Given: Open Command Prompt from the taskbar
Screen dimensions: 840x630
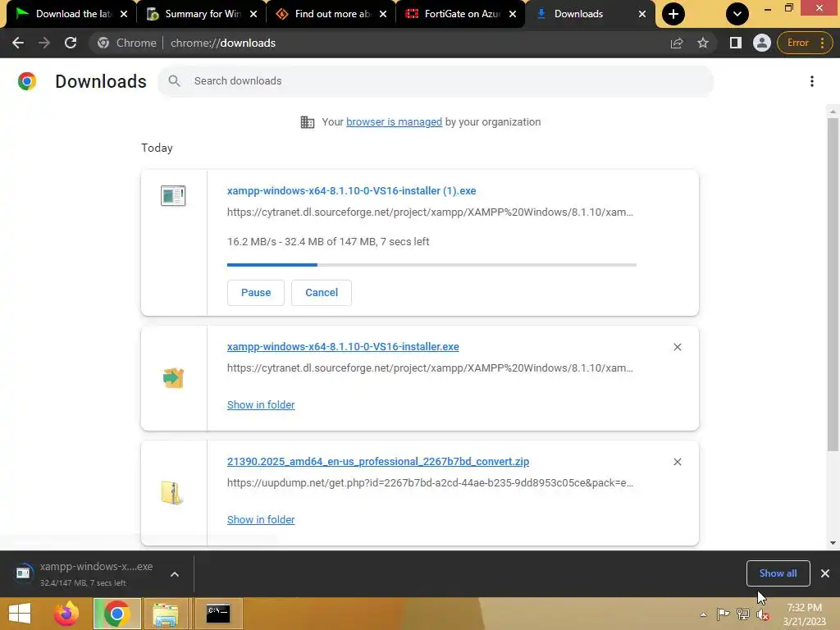Looking at the screenshot, I should 218,614.
